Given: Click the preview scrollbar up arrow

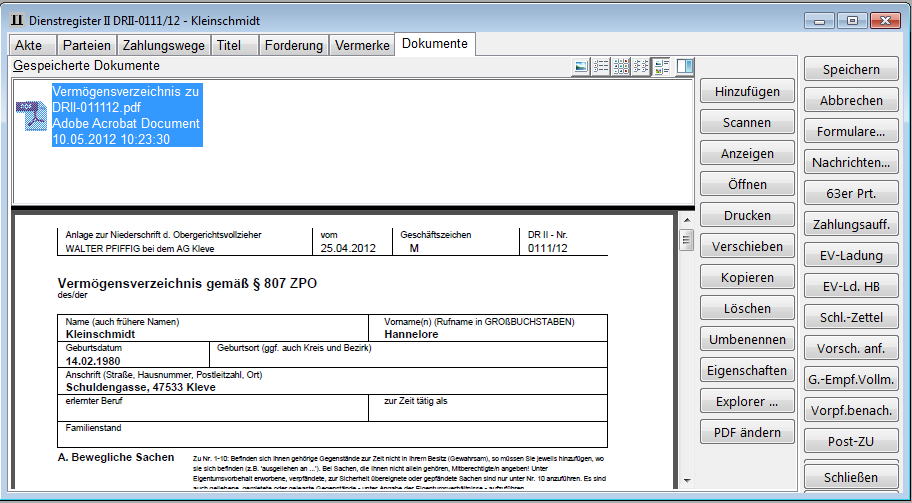Looking at the screenshot, I should click(686, 219).
